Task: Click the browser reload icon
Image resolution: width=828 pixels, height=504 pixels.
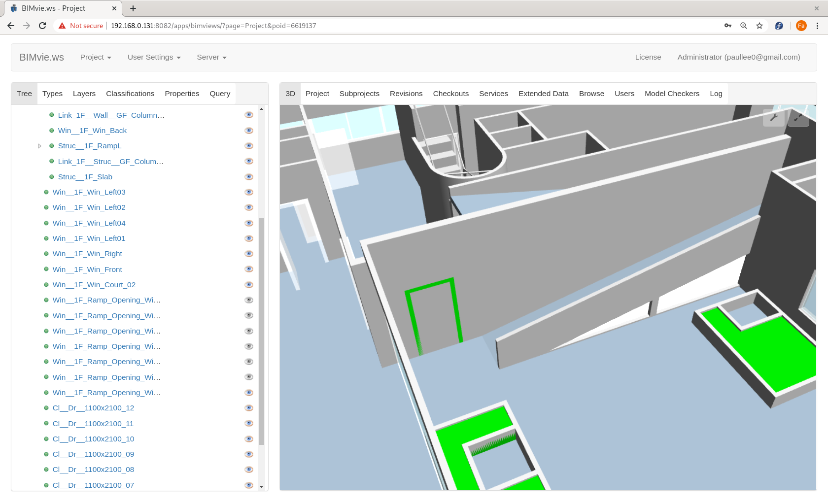Action: tap(42, 26)
